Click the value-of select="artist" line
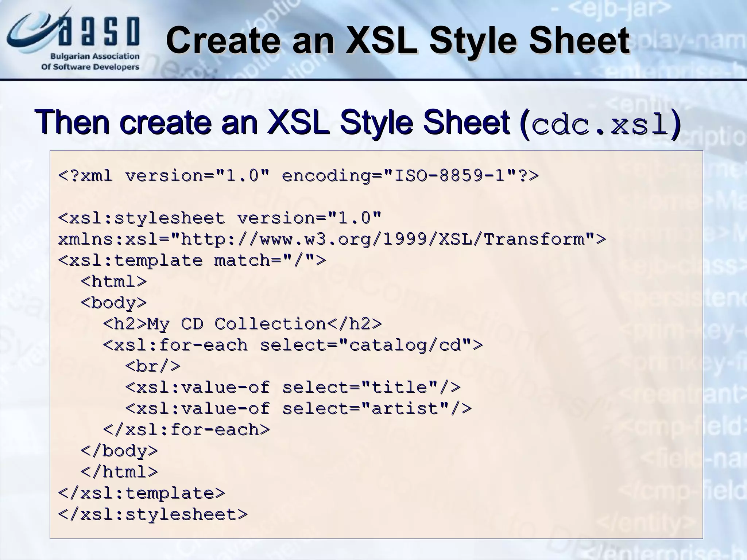 click(298, 409)
